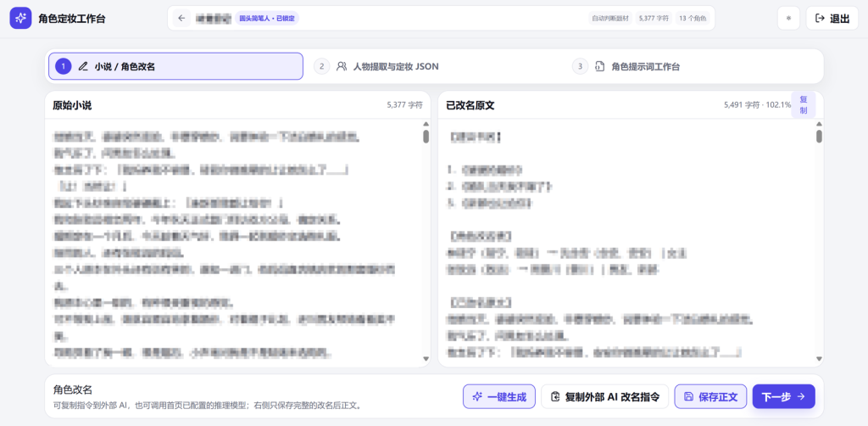Click the 原始小说 panel title
Screen dimensions: 868x426
(73, 105)
